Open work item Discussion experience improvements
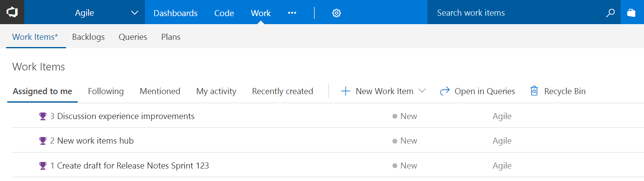This screenshot has width=644, height=181. click(x=126, y=116)
